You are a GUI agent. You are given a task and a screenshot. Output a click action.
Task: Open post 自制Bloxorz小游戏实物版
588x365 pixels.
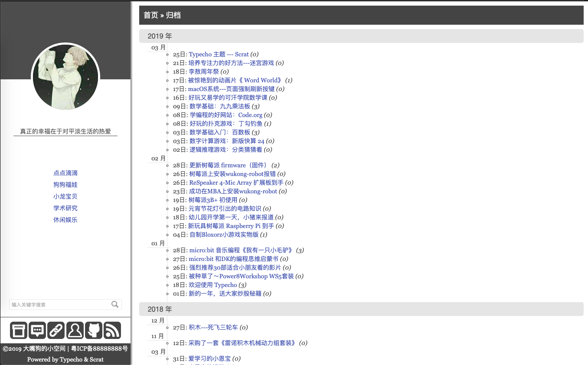pos(224,235)
